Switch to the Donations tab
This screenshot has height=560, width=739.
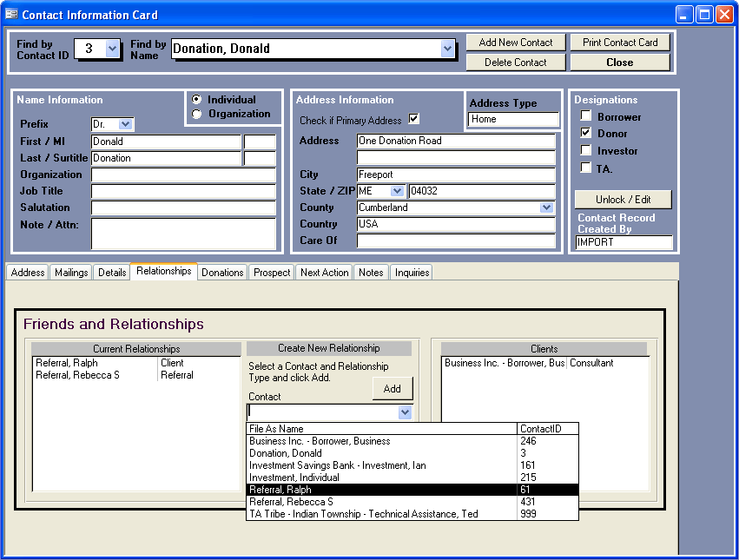[x=222, y=273]
